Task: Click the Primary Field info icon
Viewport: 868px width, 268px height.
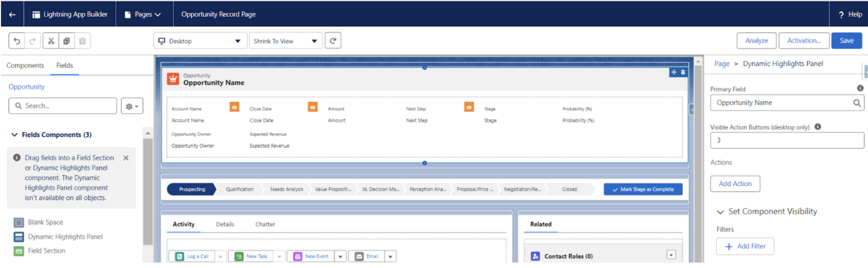Action: click(x=860, y=88)
